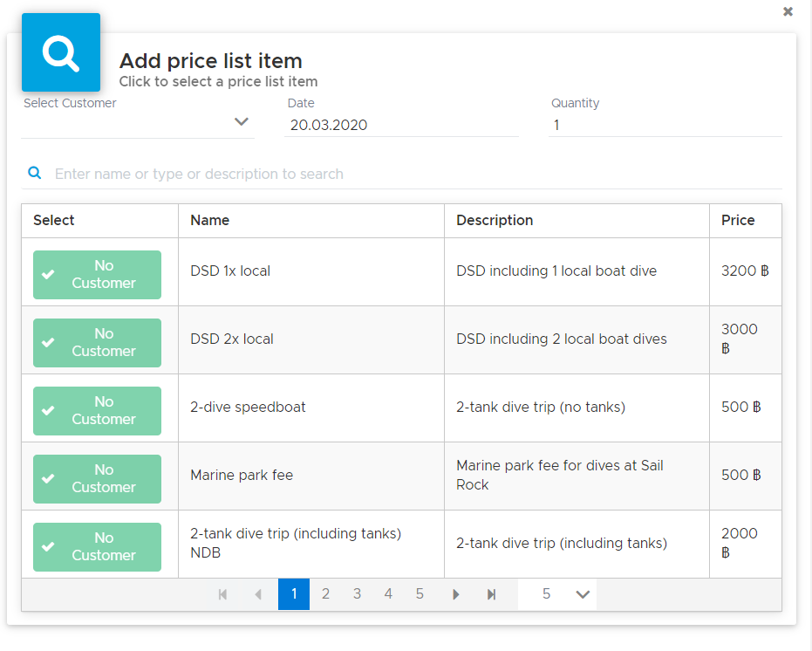Click the blue magnifier header icon
Screen dimensions: 812x651
point(61,52)
